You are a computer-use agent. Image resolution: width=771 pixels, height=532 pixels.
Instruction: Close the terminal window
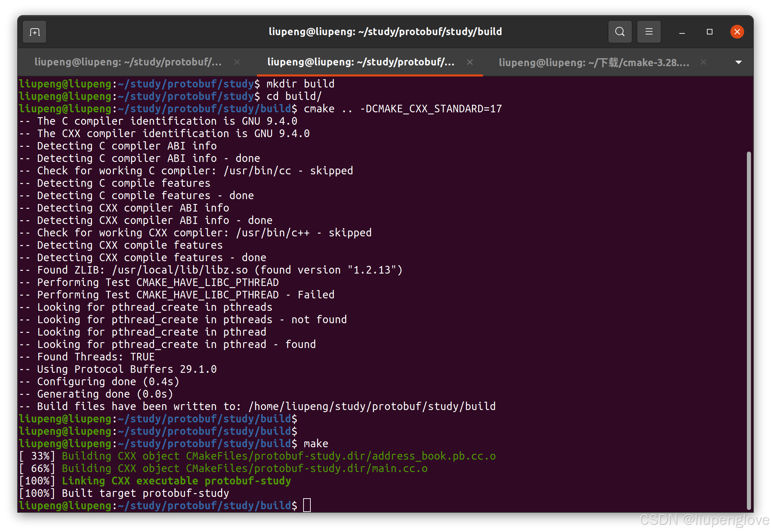pyautogui.click(x=737, y=32)
